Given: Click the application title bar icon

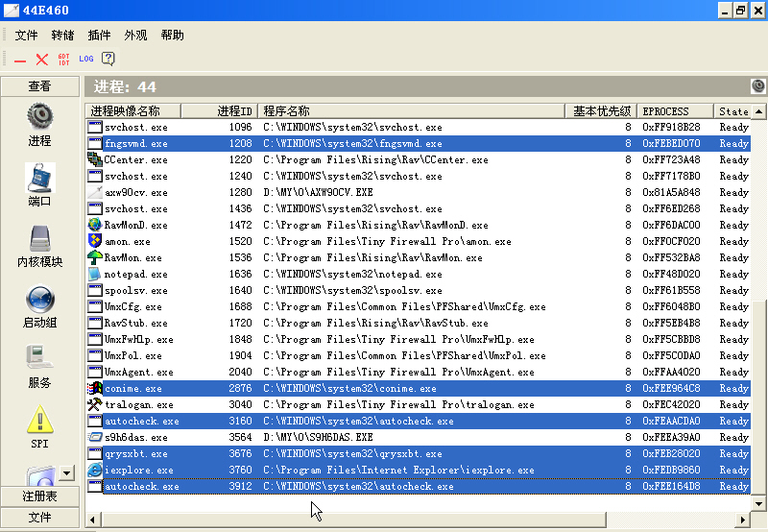Looking at the screenshot, I should 12,10.
